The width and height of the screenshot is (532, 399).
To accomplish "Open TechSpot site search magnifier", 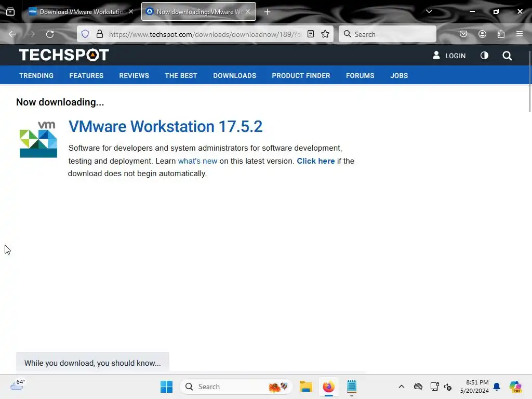I will 507,56.
